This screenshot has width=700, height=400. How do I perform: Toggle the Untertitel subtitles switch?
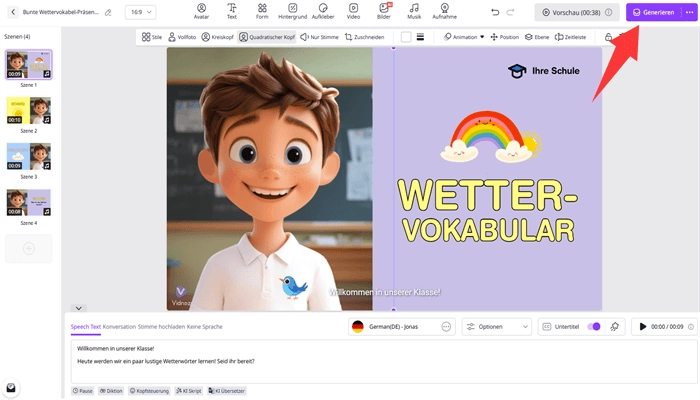click(x=594, y=327)
